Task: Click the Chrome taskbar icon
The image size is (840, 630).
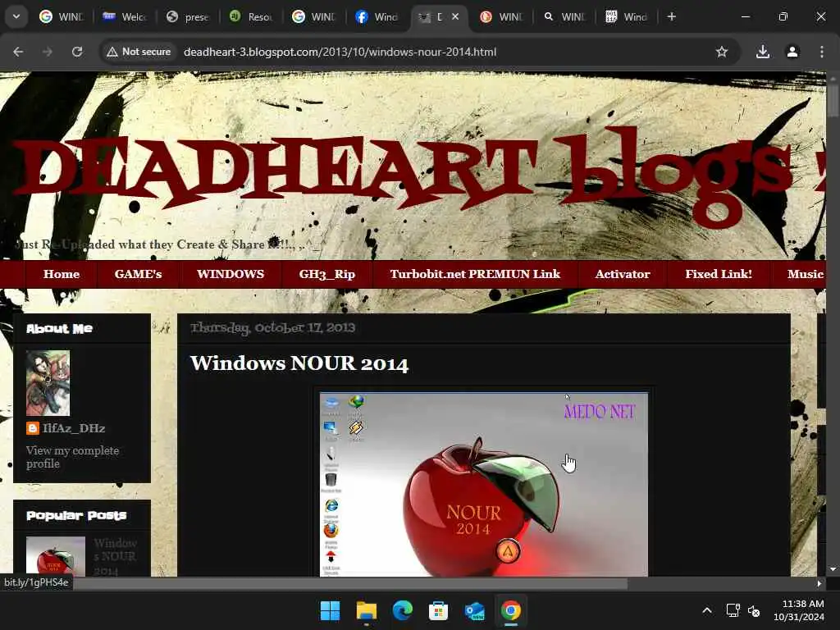Action: click(x=510, y=610)
